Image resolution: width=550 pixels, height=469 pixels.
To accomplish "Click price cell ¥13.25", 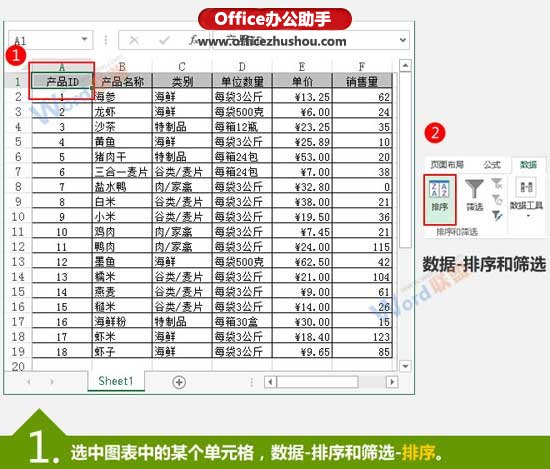I will tap(302, 96).
